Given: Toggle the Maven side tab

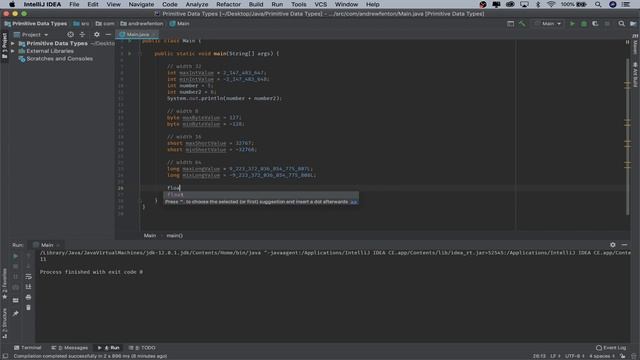Looking at the screenshot, I should tap(636, 45).
